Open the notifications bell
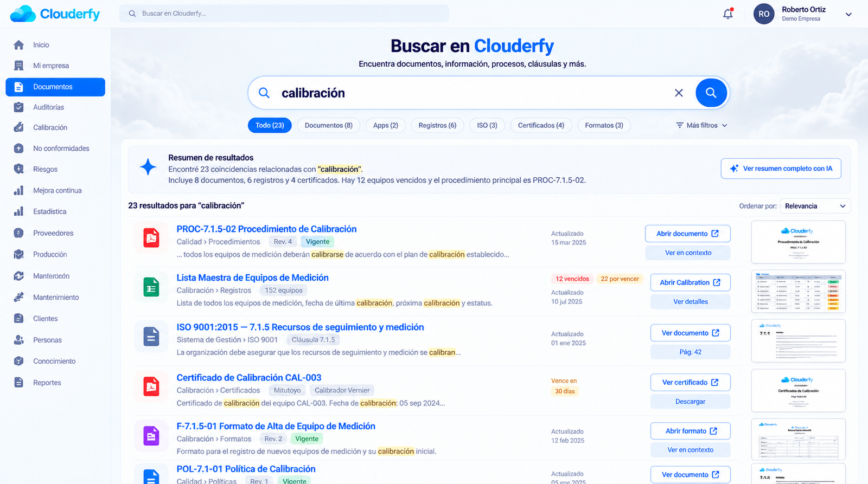This screenshot has height=484, width=868. pos(728,14)
